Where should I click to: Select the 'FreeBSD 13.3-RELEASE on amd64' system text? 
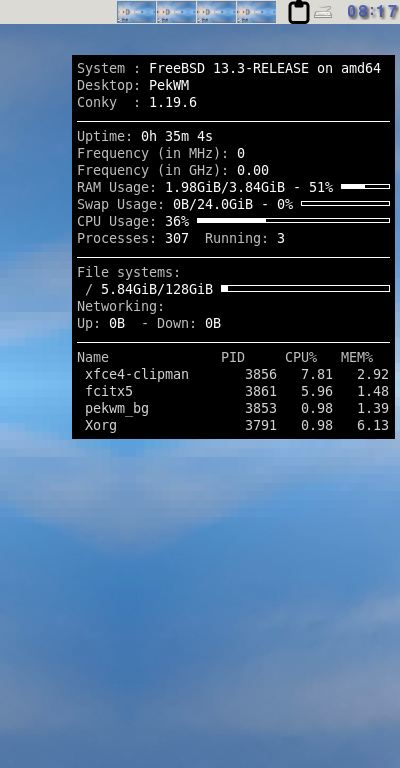(x=265, y=68)
